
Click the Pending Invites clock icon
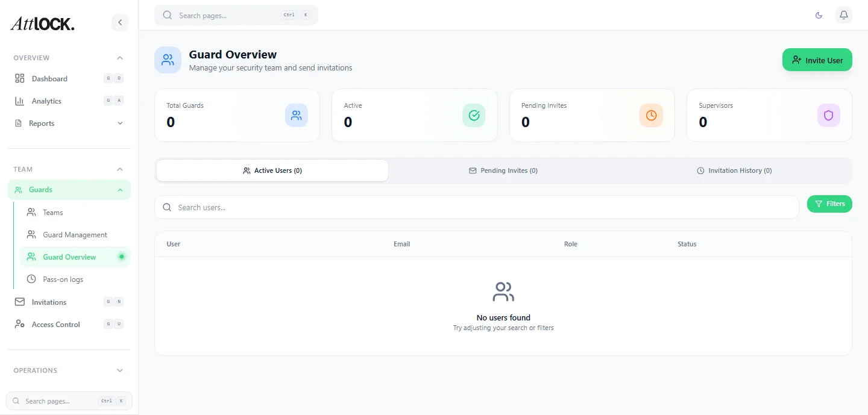point(651,115)
